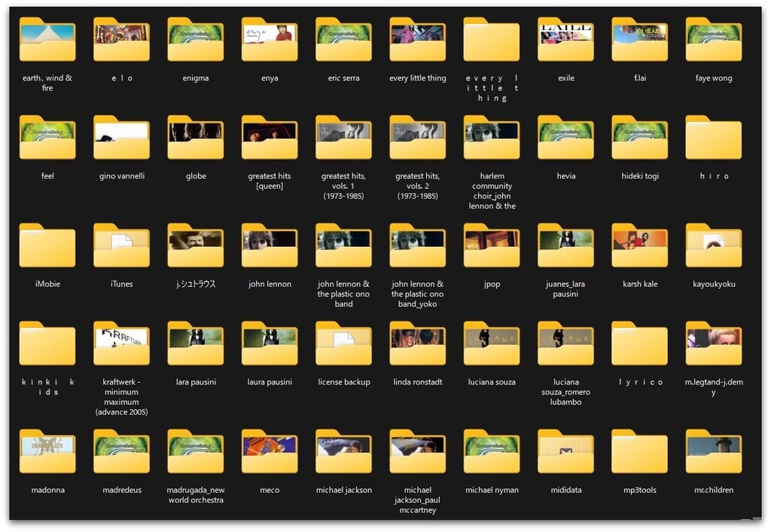Open the earth, wind & fire folder icon

coord(47,39)
